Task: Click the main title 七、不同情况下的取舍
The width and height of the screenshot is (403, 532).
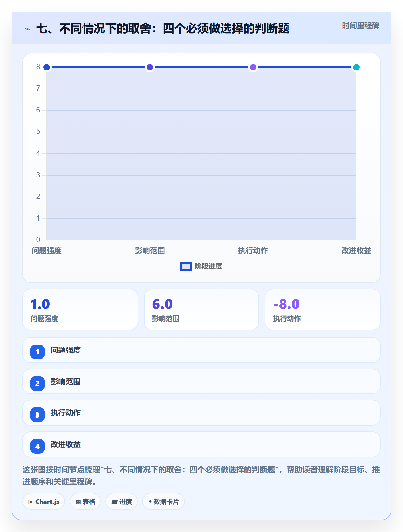Action: (163, 28)
